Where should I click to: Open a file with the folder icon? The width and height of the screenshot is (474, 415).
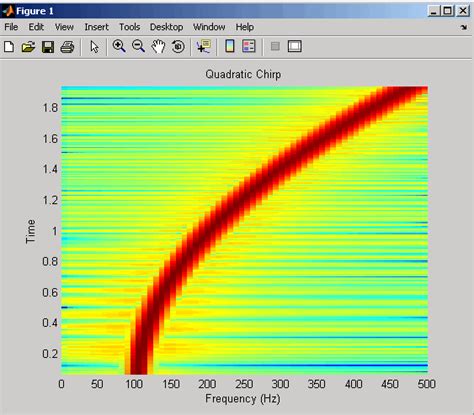(x=28, y=47)
